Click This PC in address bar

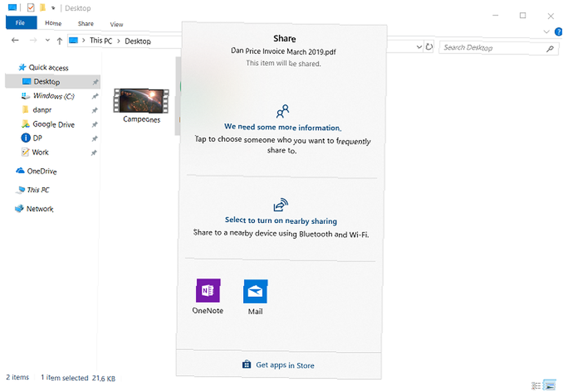(101, 40)
